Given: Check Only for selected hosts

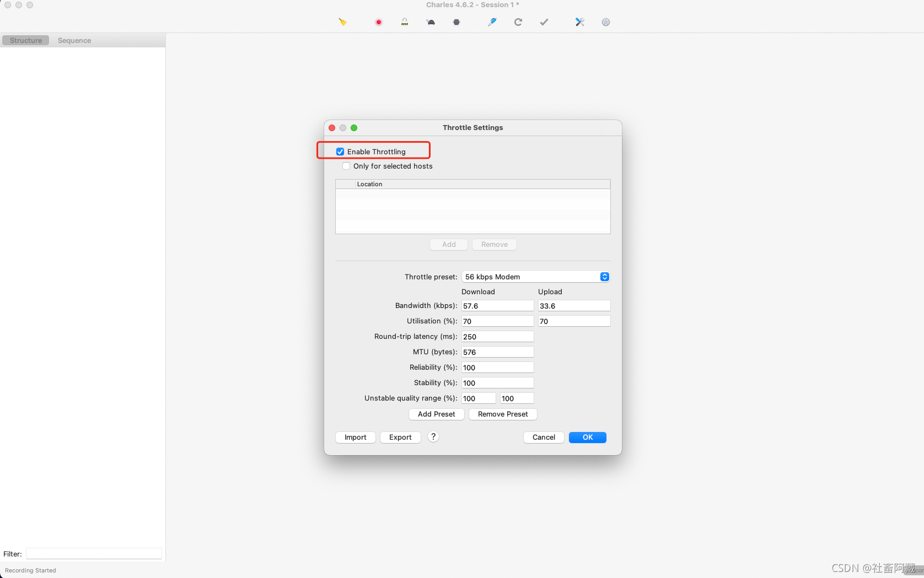Looking at the screenshot, I should coord(346,166).
